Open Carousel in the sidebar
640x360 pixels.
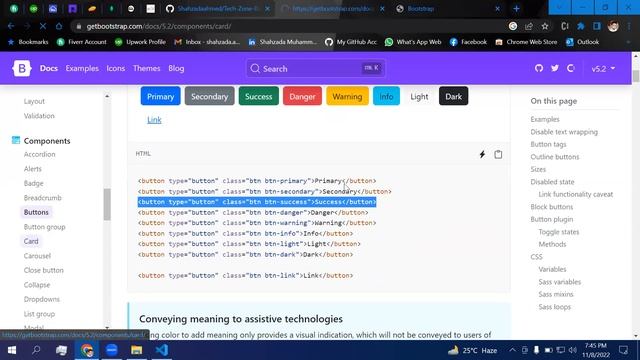[37, 256]
